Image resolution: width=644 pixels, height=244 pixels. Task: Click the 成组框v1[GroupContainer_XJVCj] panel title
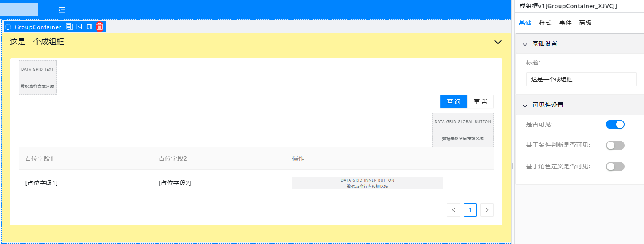(568, 6)
